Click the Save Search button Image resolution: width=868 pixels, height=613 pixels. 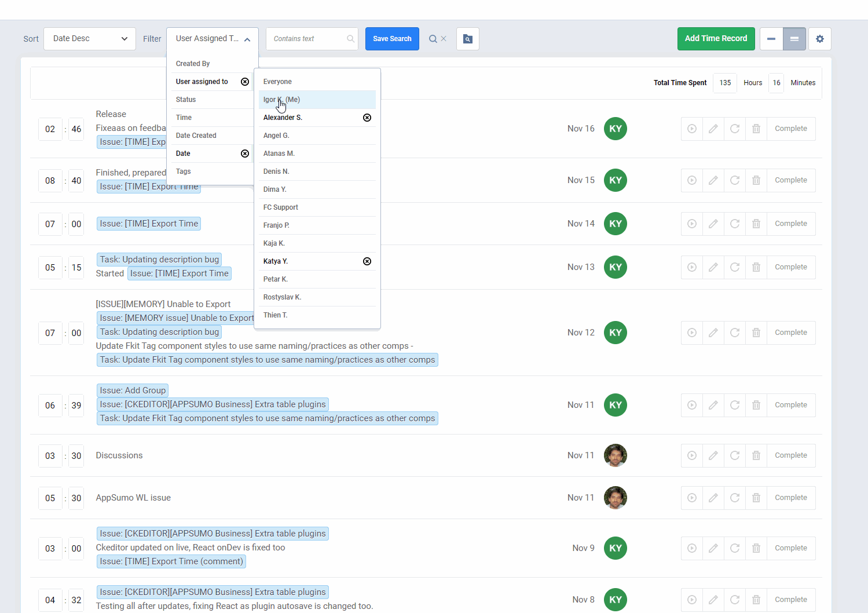coord(392,39)
